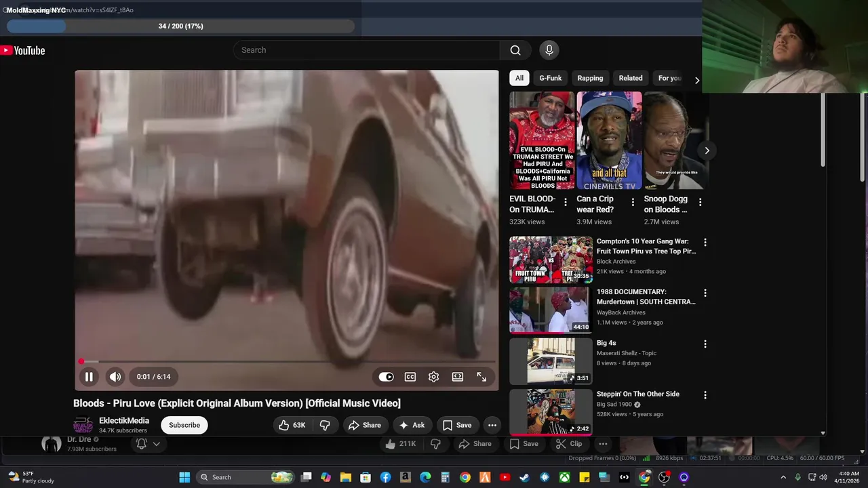Select the G-Funk filter chip
The image size is (868, 488).
[x=551, y=78]
